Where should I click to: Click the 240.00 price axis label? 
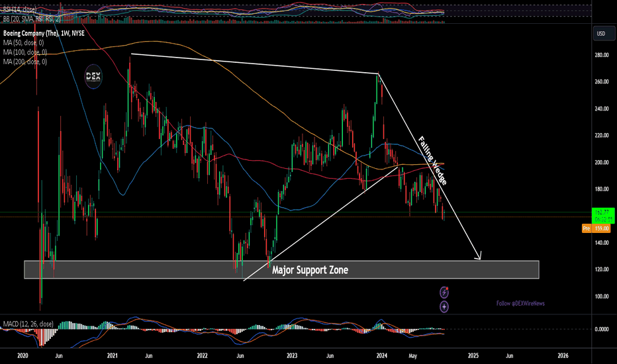point(602,109)
